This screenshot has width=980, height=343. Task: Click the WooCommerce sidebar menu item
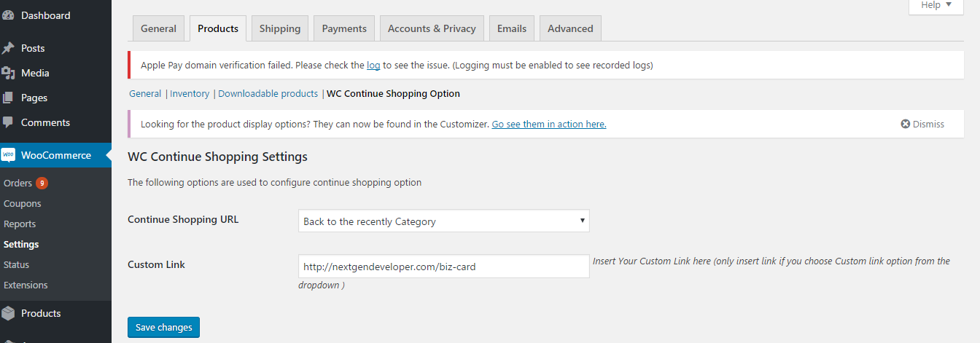pyautogui.click(x=55, y=155)
